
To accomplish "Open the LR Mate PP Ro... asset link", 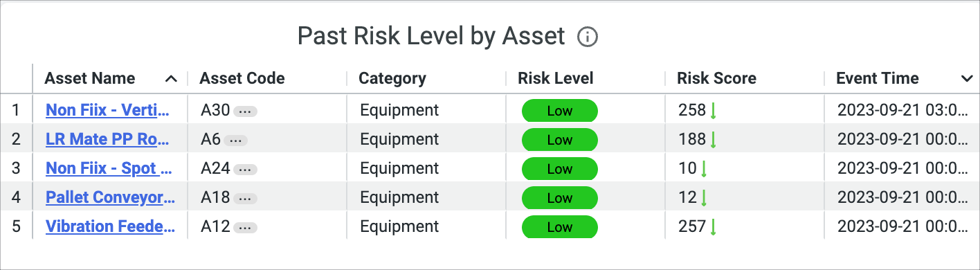I will (x=107, y=139).
